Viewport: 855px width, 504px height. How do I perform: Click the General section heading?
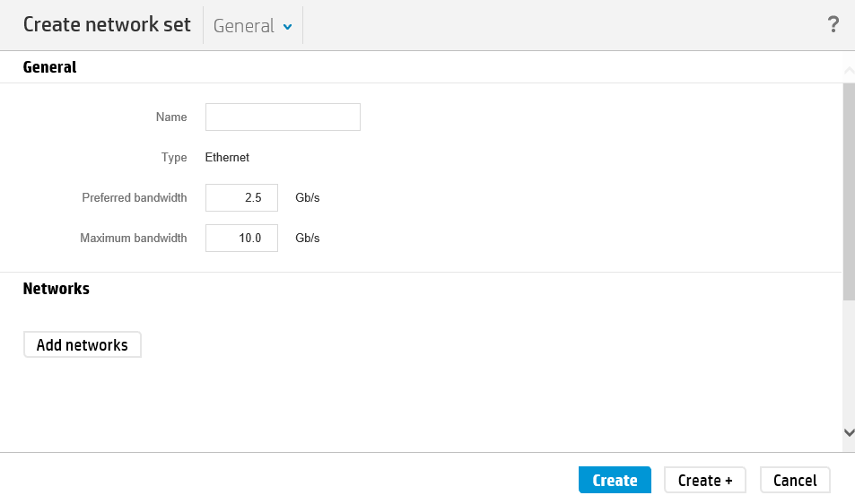49,67
